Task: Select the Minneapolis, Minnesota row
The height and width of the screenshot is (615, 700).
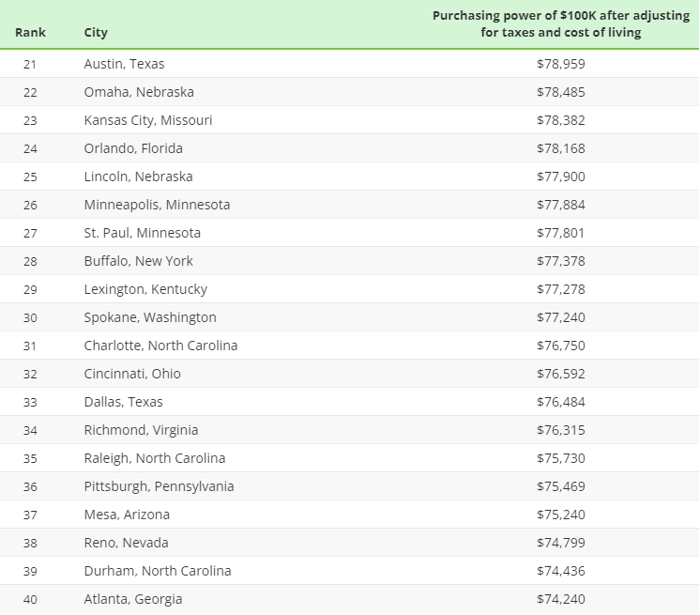Action: click(350, 205)
